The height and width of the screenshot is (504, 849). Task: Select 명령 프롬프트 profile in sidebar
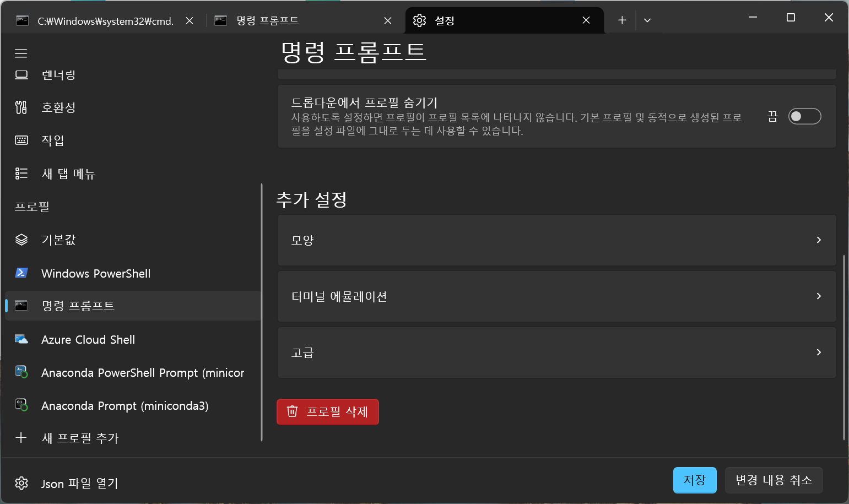[x=132, y=306]
